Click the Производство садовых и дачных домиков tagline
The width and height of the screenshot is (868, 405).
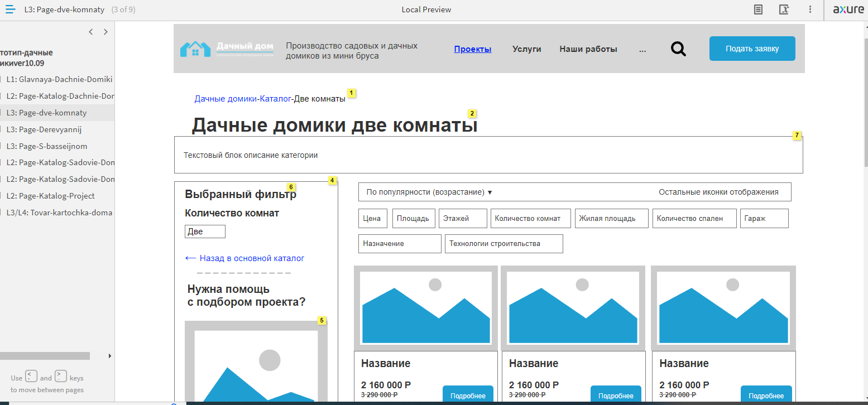352,51
